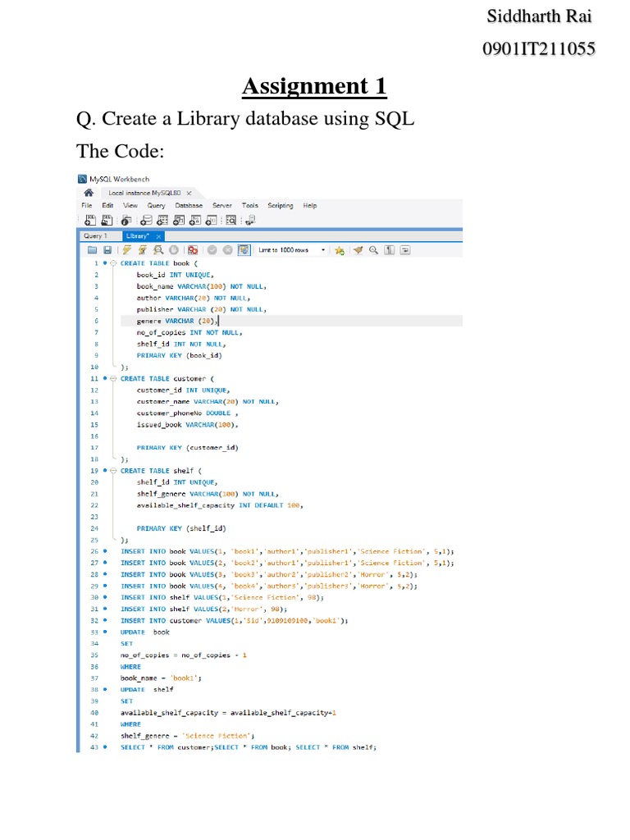Click the 'Assignment 1' heading
This screenshot has width=630, height=840.
314,86
